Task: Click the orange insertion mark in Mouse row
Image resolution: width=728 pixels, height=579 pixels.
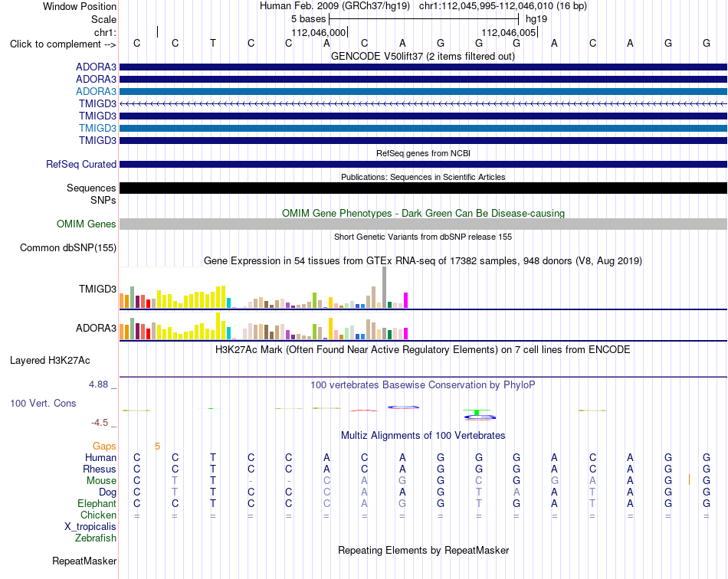Action: coord(689,479)
